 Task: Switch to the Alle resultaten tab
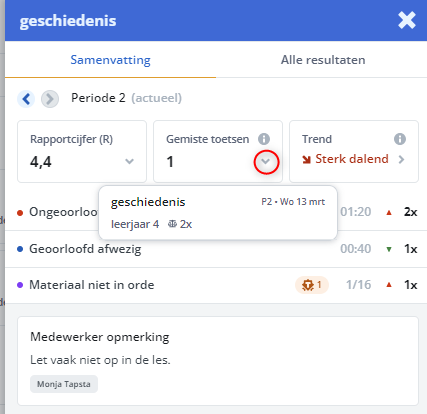point(323,60)
